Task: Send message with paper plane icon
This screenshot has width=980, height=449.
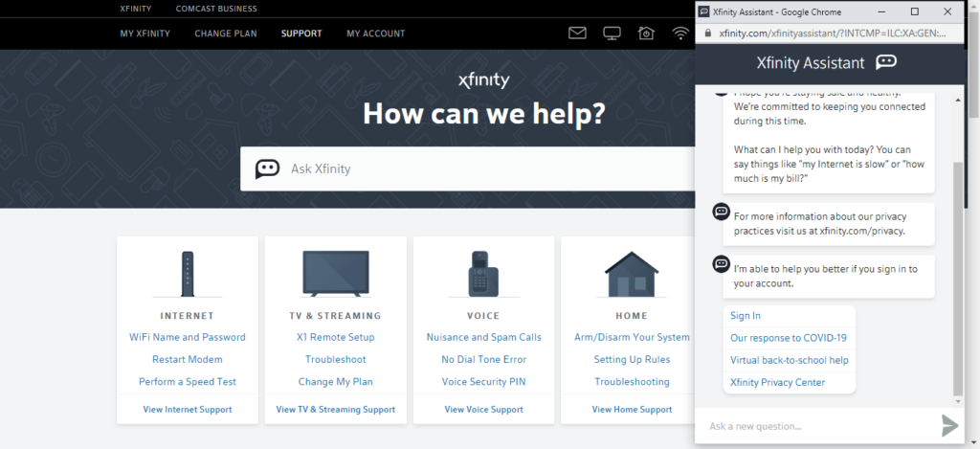Action: coord(950,425)
